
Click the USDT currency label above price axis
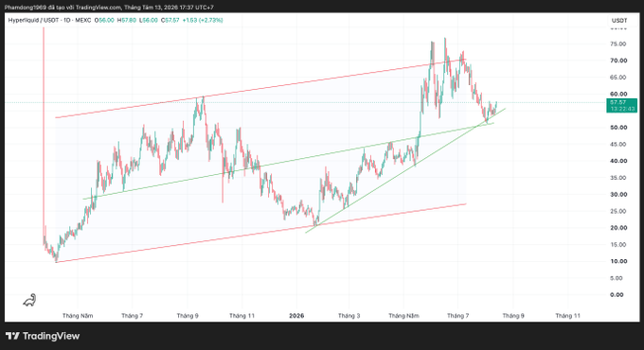click(619, 21)
